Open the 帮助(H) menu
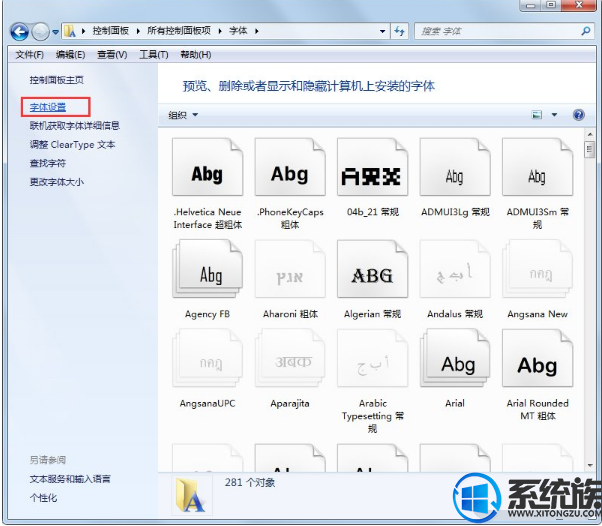This screenshot has width=602, height=526. [196, 55]
